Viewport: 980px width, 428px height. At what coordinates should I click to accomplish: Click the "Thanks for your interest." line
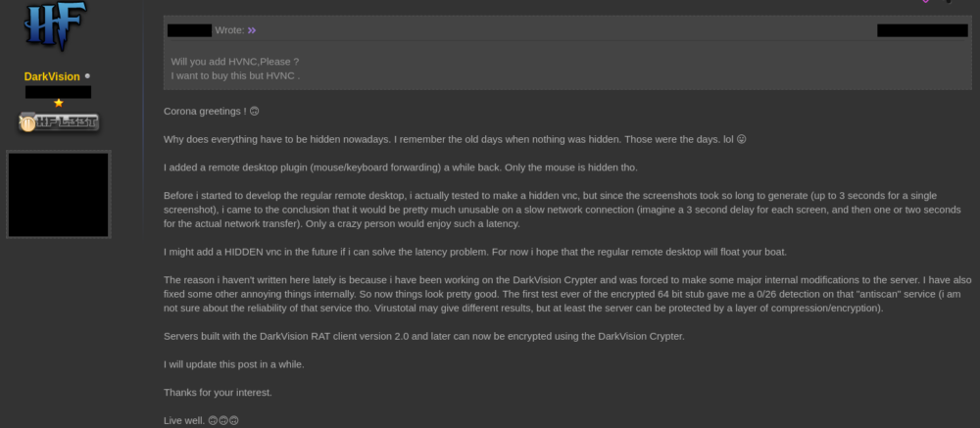[218, 393]
